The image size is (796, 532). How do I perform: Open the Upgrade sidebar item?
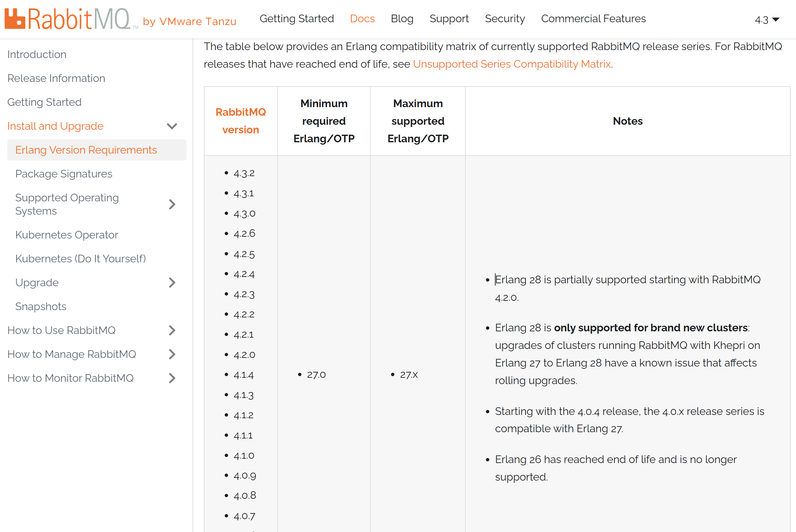click(x=37, y=282)
